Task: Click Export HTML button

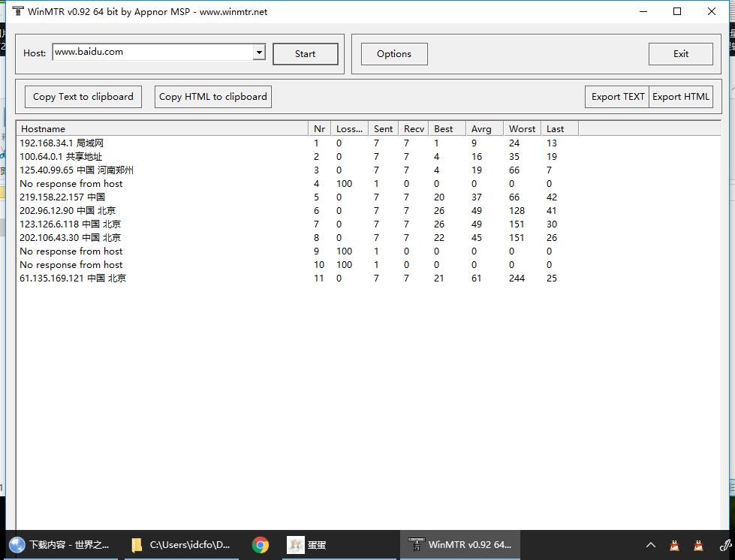Action: pos(681,97)
